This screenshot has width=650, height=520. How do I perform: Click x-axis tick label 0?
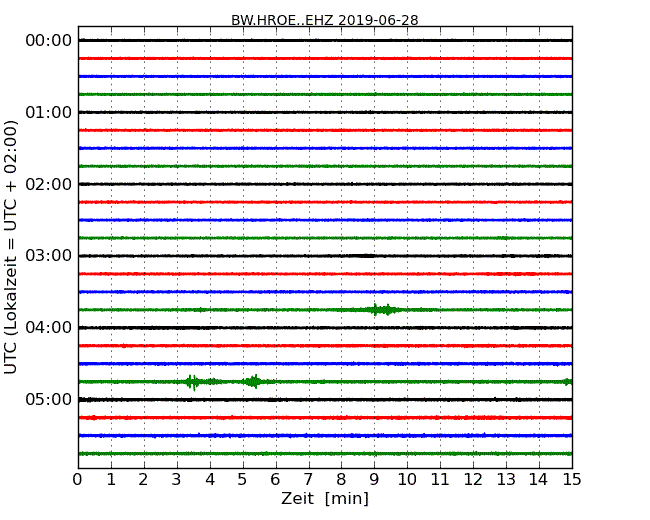[78, 480]
